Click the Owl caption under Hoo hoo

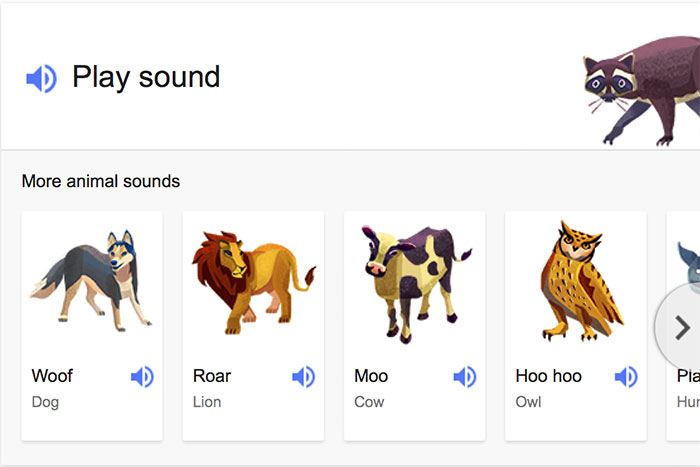pos(529,402)
